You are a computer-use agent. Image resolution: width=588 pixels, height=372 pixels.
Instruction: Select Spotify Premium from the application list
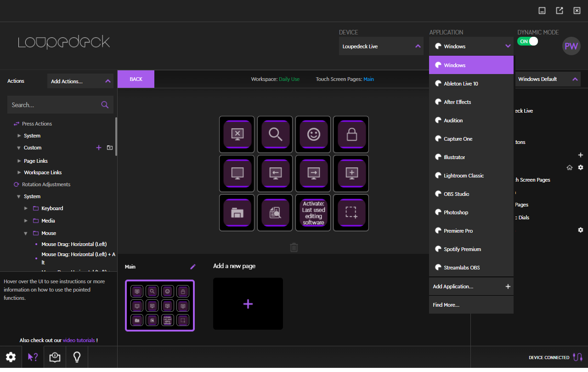click(x=471, y=249)
